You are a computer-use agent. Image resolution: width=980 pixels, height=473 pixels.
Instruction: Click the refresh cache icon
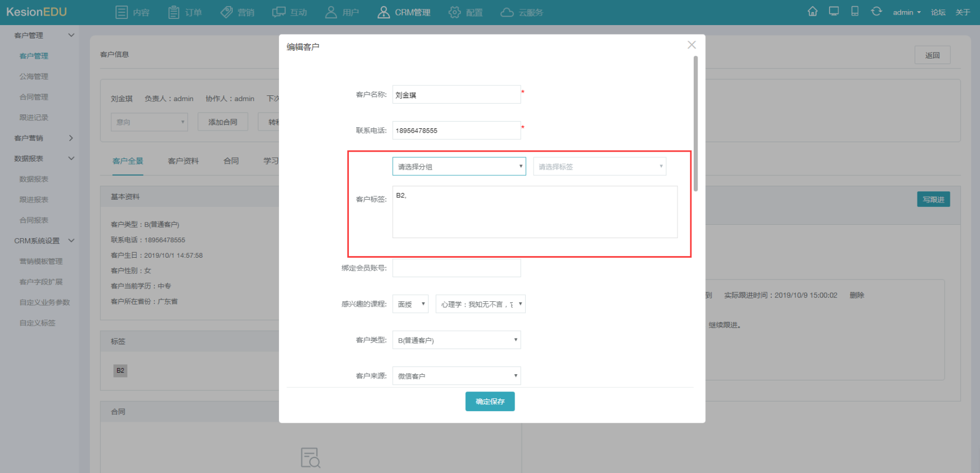[876, 11]
